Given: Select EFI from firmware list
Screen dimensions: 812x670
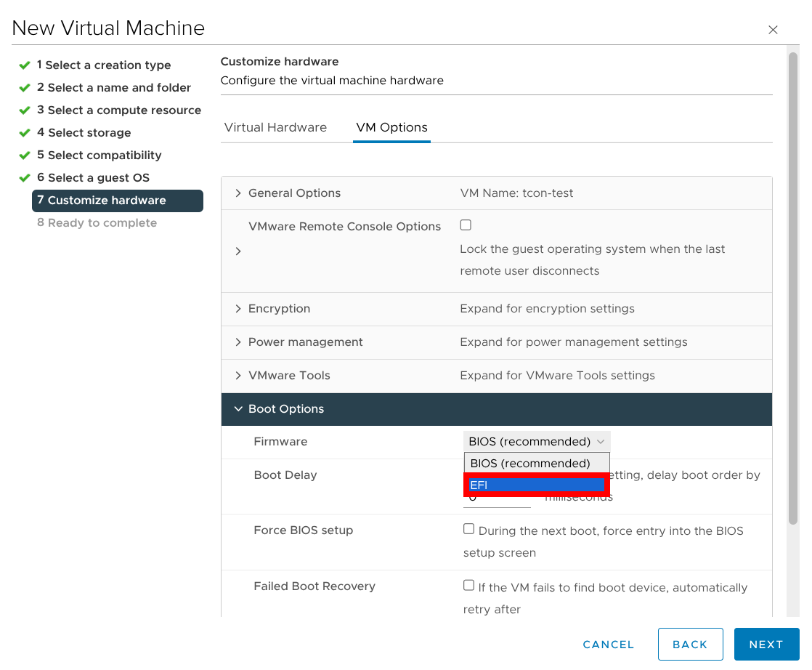Looking at the screenshot, I should (x=536, y=485).
